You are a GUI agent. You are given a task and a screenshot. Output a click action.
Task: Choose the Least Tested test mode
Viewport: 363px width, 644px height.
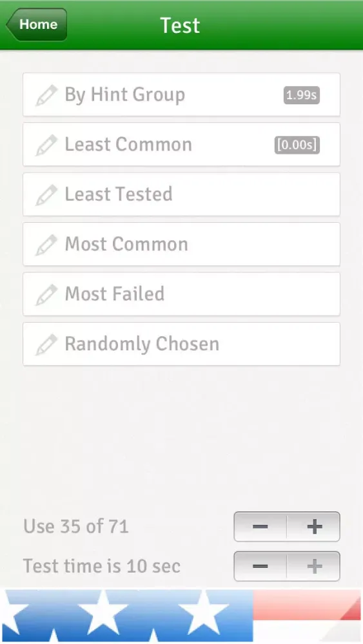click(181, 194)
